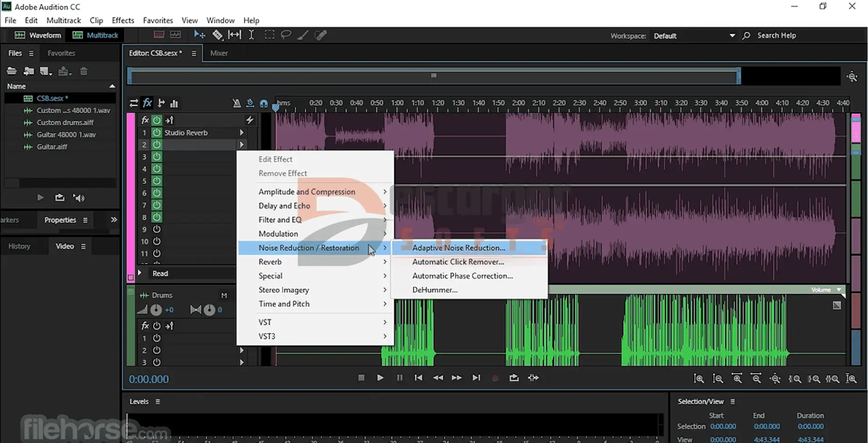Select Guitar.aiff in Files panel
The width and height of the screenshot is (868, 443).
[x=52, y=147]
